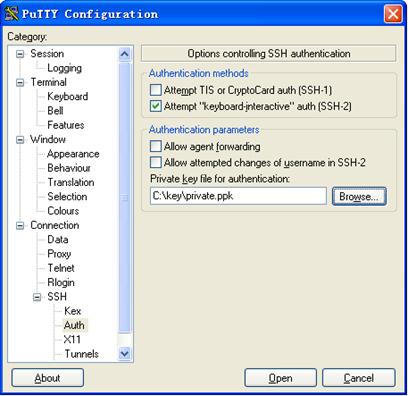Uncheck keyboard-interactive auth (SSH-2)
408x396 pixels.
156,106
